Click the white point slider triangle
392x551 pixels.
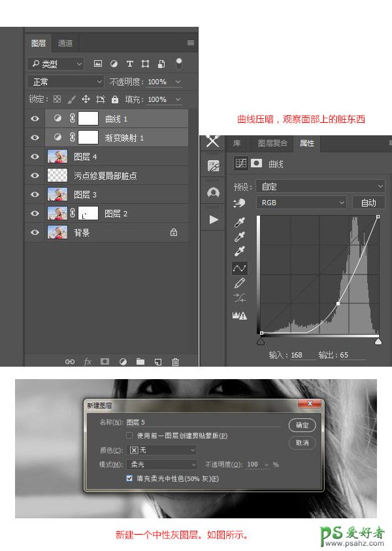pyautogui.click(x=378, y=341)
